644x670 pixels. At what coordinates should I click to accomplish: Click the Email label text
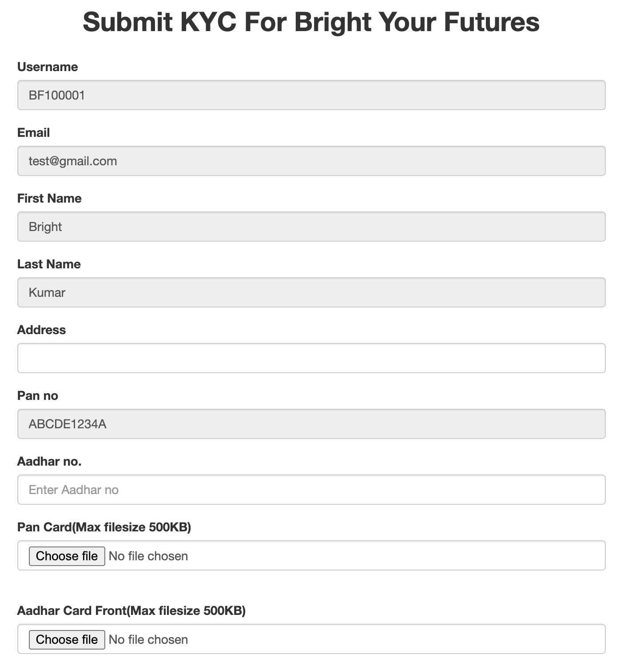pyautogui.click(x=33, y=133)
